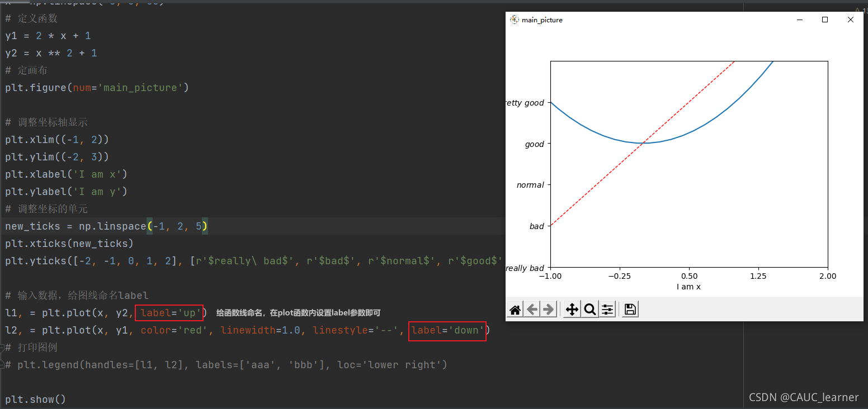This screenshot has width=868, height=409.
Task: Click the 'bad' y-axis tick label
Action: click(536, 226)
